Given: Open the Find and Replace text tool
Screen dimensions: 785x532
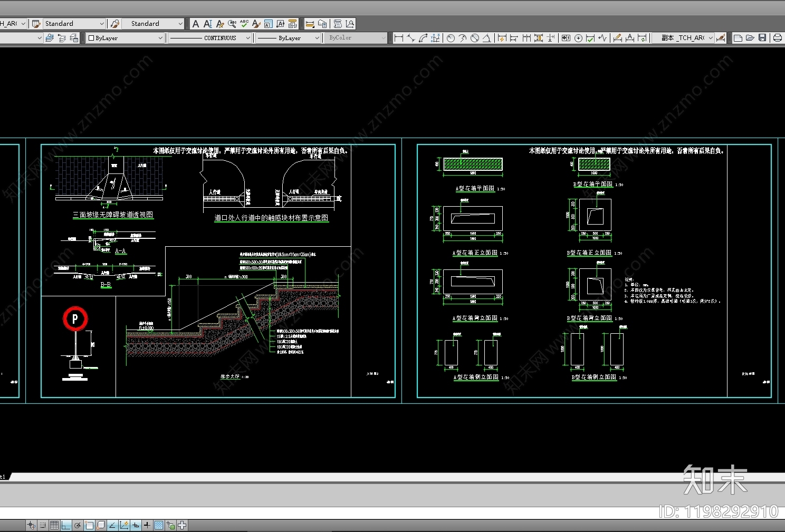Looking at the screenshot, I should coord(232,24).
